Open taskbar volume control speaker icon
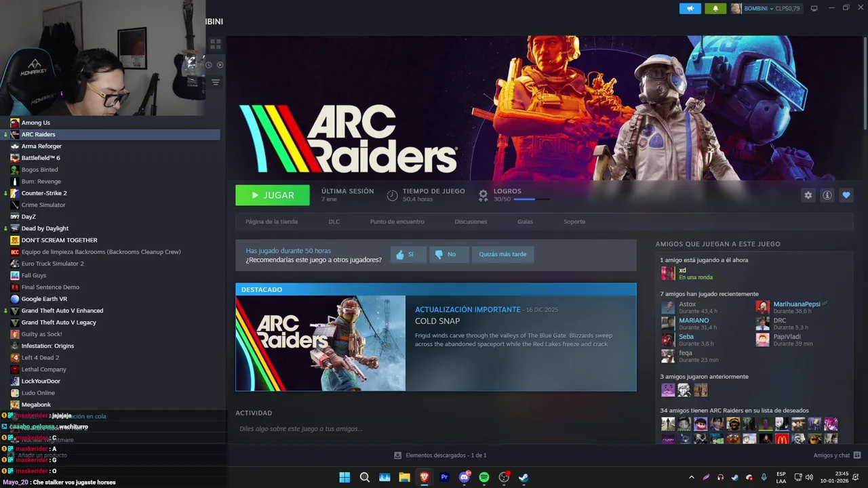The height and width of the screenshot is (488, 868). pos(808,477)
